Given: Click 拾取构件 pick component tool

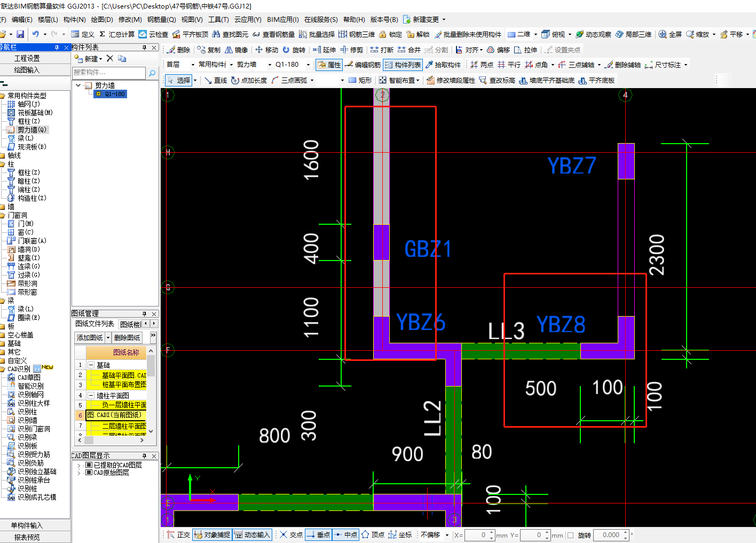Looking at the screenshot, I should coord(443,65).
